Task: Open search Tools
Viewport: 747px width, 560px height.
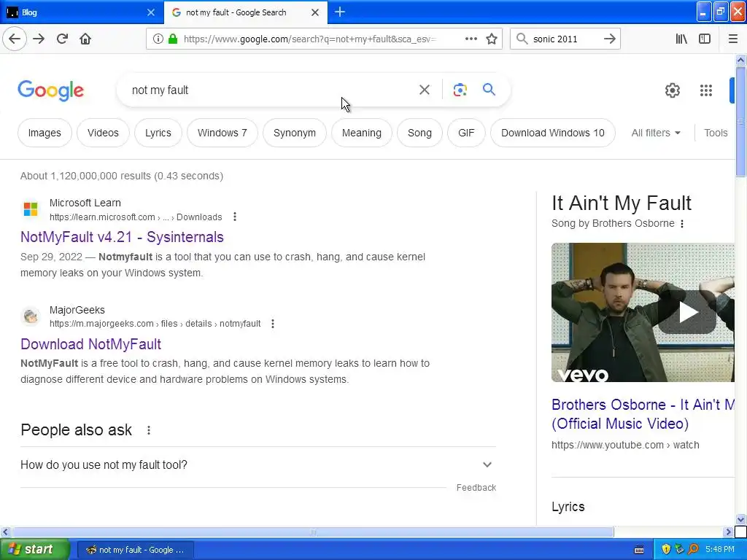Action: (x=716, y=133)
